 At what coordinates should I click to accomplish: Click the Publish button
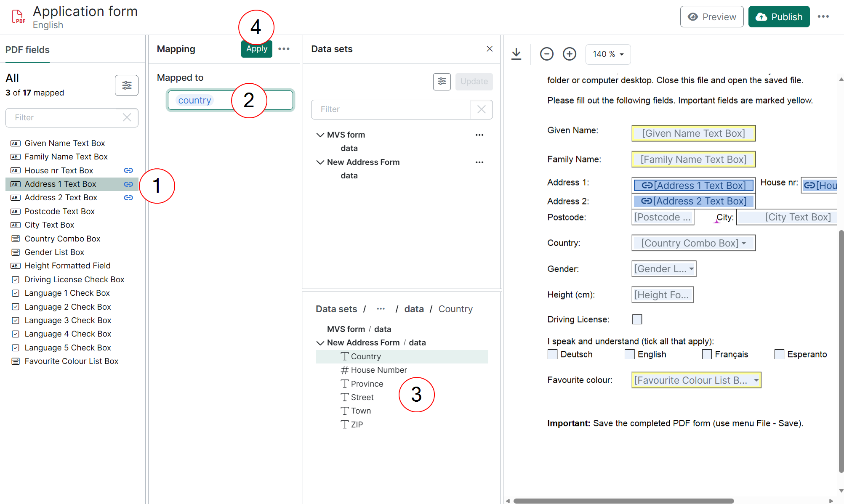pos(779,17)
